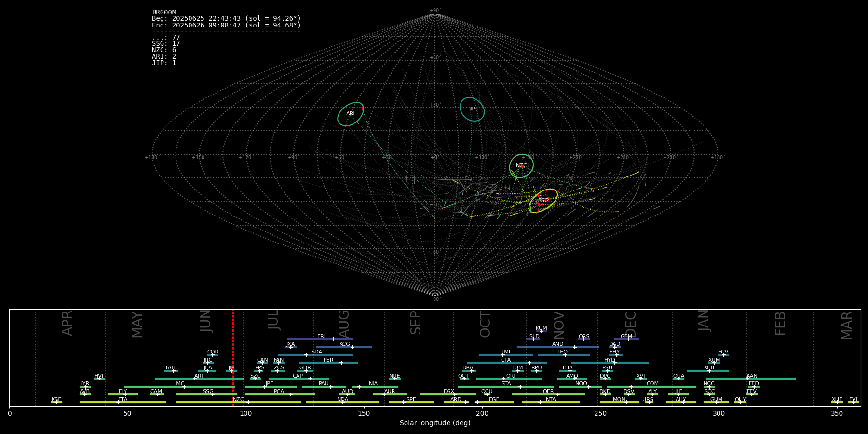Screen dimensions: 868x434
Task: Click the 'ARI: 2' count in legend
Action: [164, 57]
